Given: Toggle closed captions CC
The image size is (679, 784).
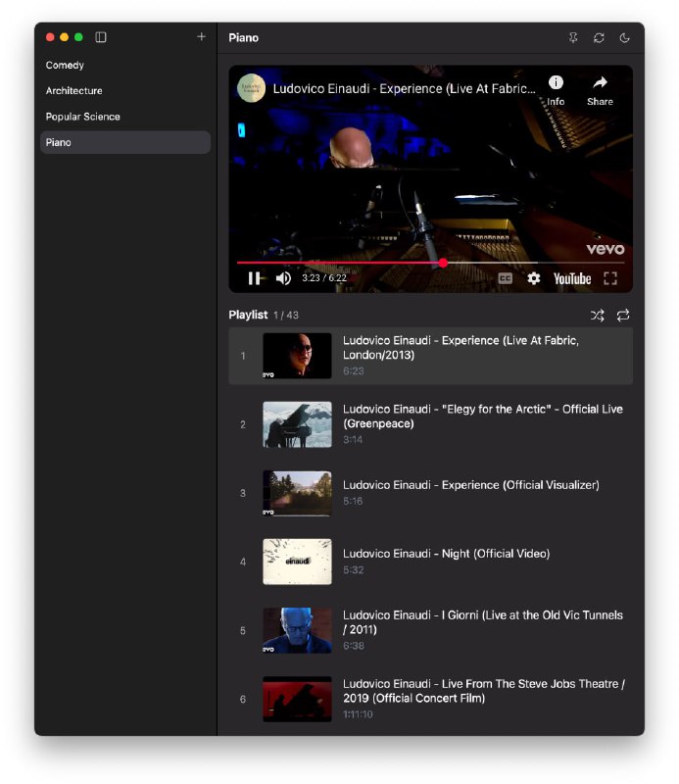Looking at the screenshot, I should point(505,278).
